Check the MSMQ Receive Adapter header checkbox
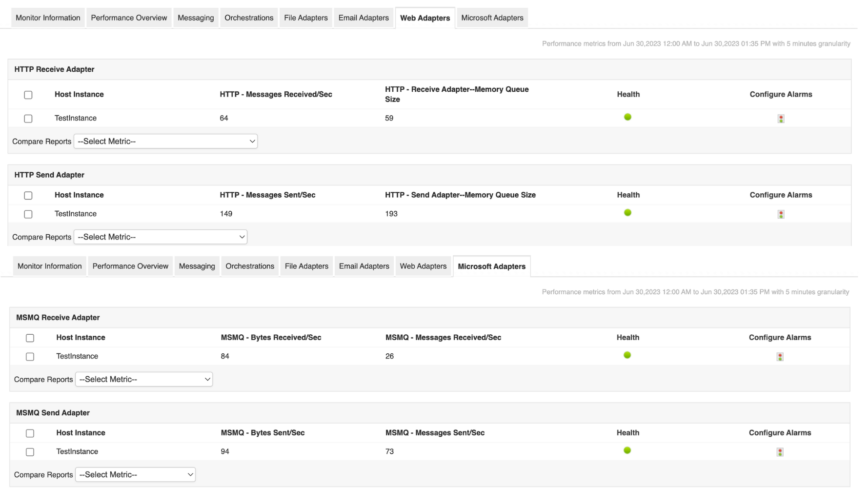This screenshot has width=868, height=488. pos(30,338)
